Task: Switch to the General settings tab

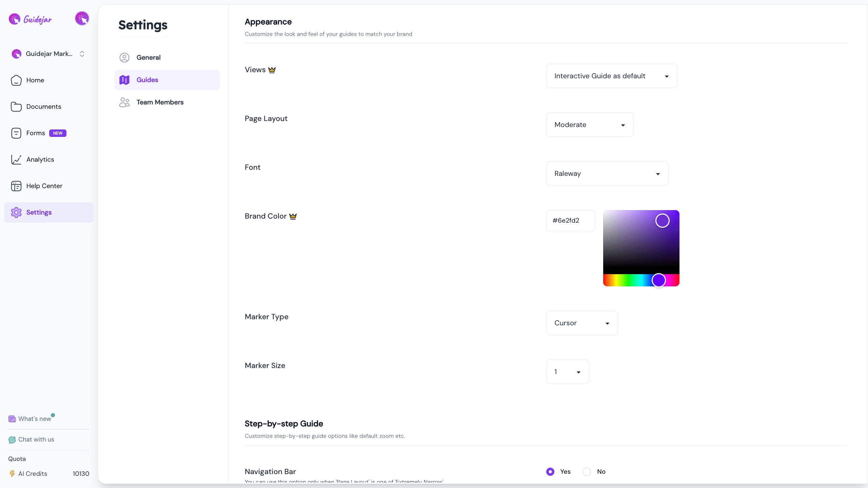Action: tap(149, 58)
